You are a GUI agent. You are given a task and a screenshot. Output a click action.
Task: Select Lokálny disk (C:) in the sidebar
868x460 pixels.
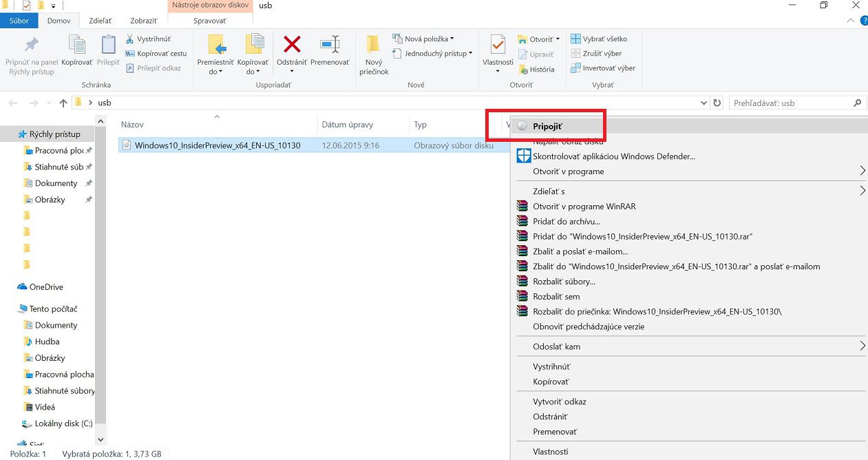coord(63,424)
